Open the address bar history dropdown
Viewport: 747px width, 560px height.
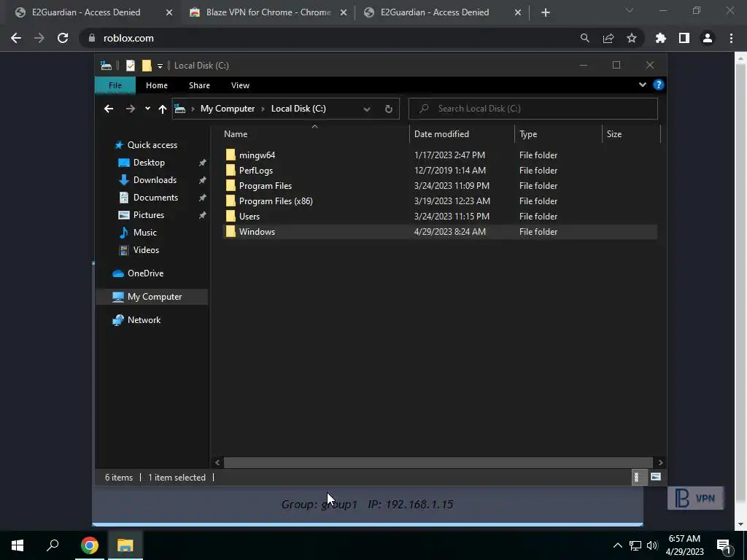[366, 109]
